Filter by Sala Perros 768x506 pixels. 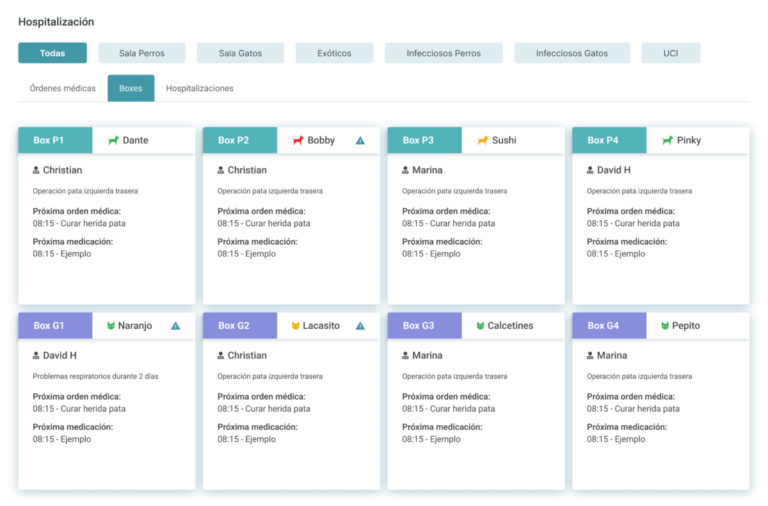tap(141, 53)
